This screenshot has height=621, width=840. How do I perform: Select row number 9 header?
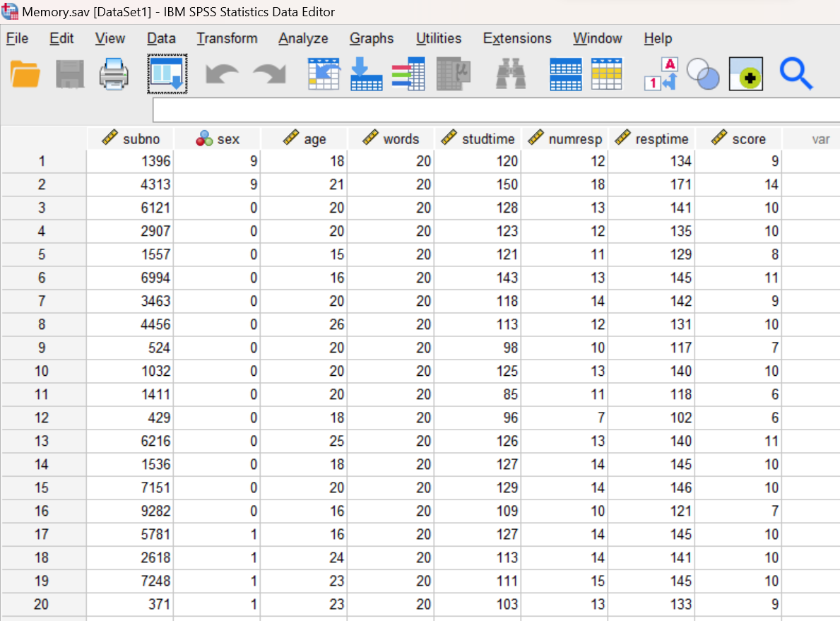(42, 347)
